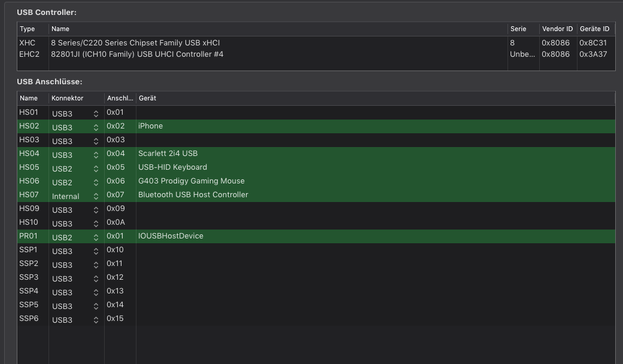Select the Bluetooth USB Host Controller row
Image resolution: width=623 pixels, height=364 pixels.
click(x=193, y=195)
